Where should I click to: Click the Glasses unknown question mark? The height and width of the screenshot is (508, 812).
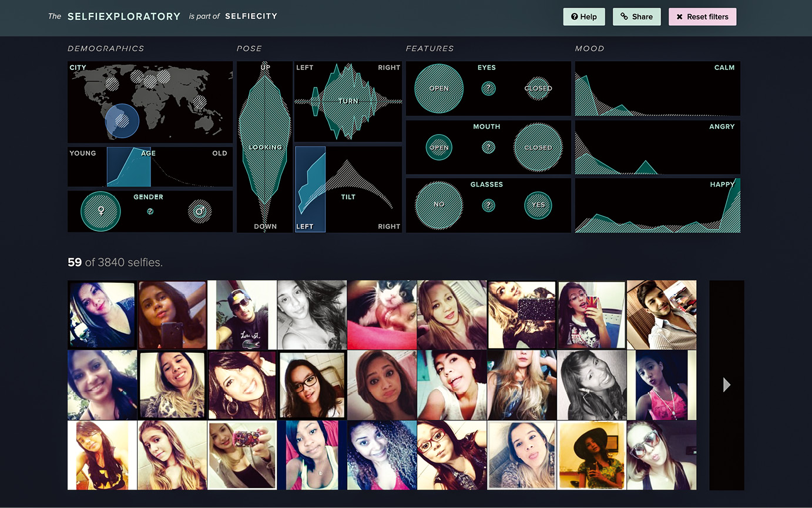488,205
